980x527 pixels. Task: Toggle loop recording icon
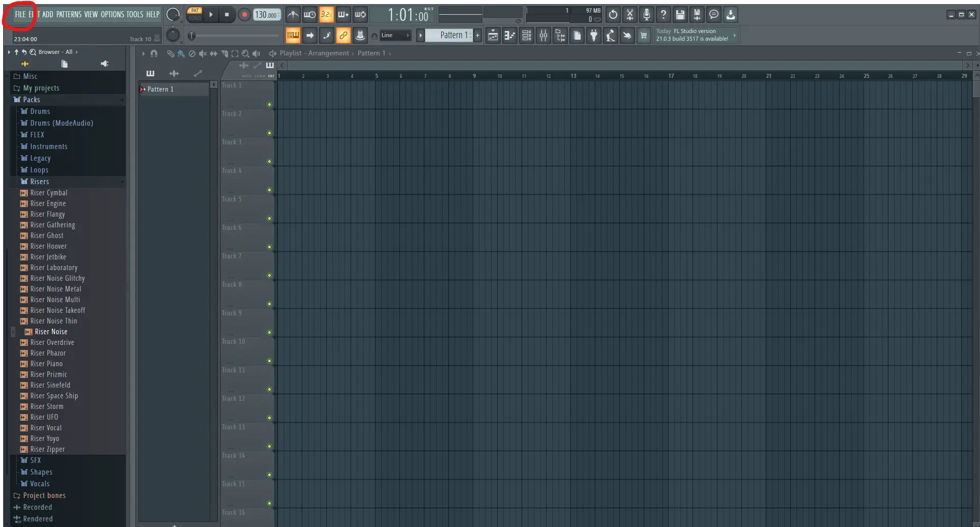click(x=360, y=15)
